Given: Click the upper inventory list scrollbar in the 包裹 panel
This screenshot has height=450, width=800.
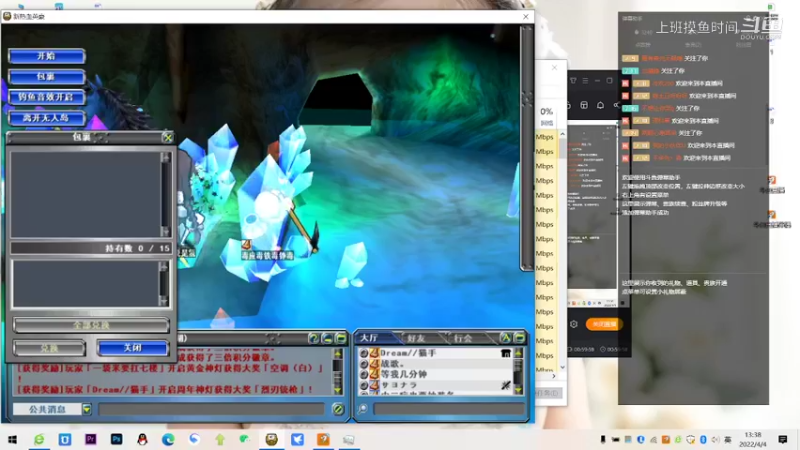Looking at the screenshot, I should pyautogui.click(x=165, y=194).
